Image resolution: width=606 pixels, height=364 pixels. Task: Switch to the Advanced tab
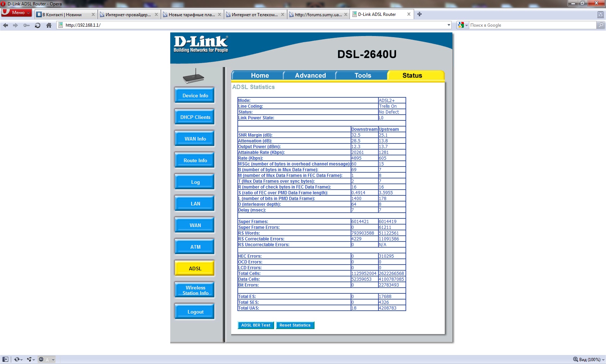tap(310, 75)
